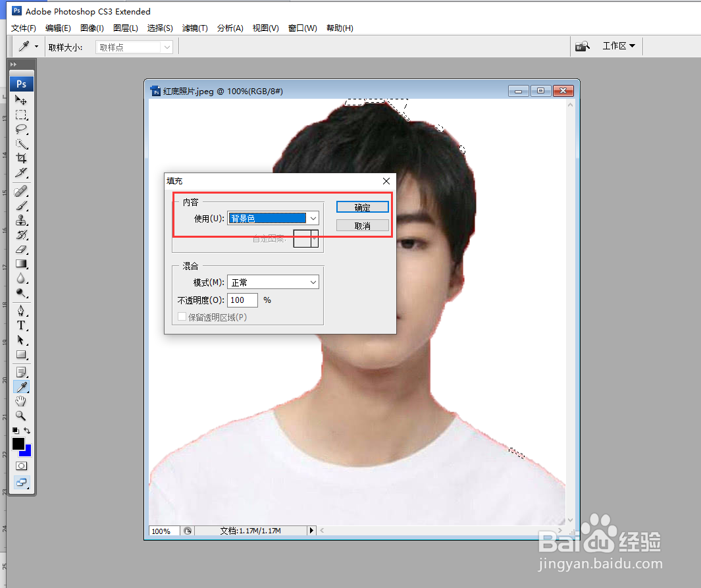
Task: Open the 选择(S) menu
Action: [160, 28]
